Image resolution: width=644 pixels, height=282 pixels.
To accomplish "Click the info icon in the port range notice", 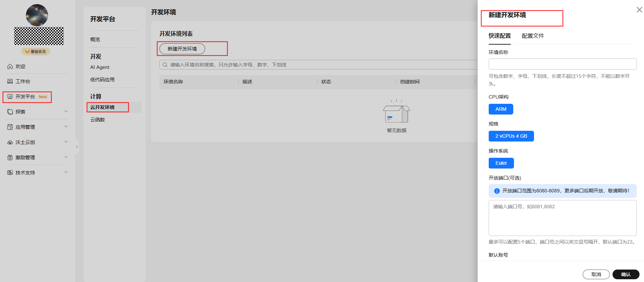I will pyautogui.click(x=497, y=191).
